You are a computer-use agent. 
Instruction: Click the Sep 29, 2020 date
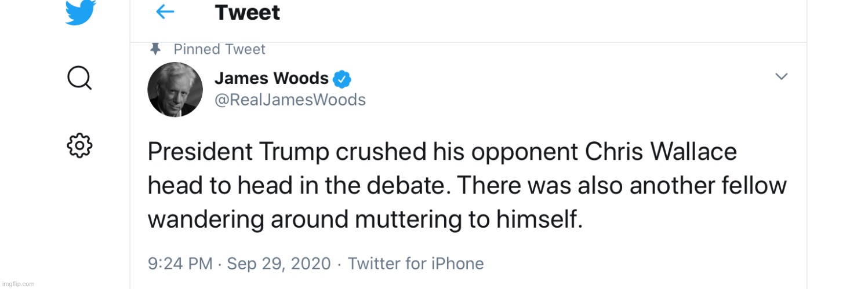pos(278,264)
